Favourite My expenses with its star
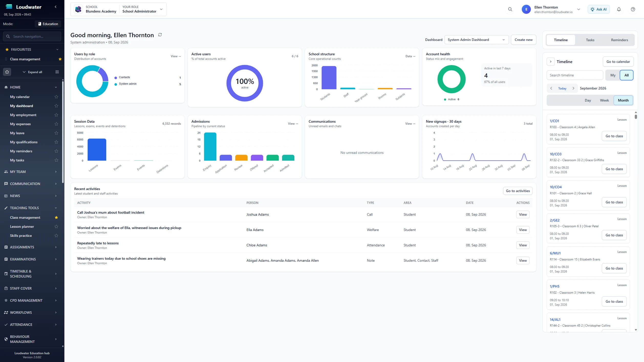The image size is (644, 362). point(56,124)
